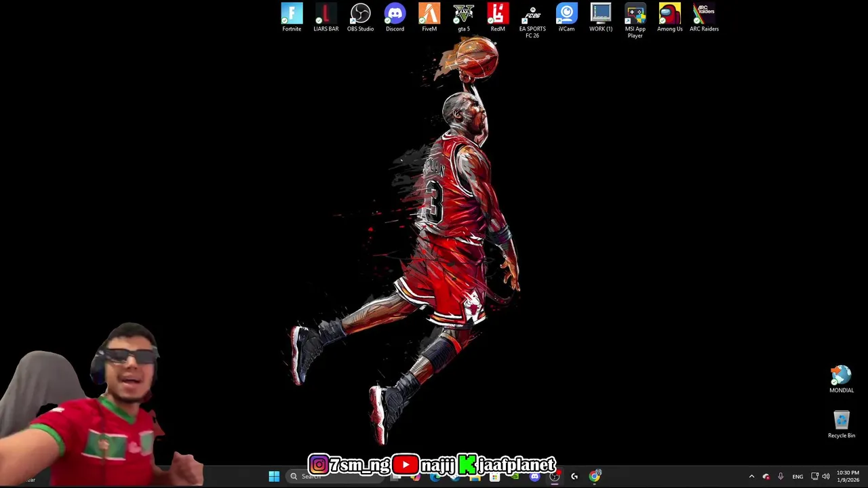Open Logitech G HUB taskbar icon
The height and width of the screenshot is (488, 868).
point(574,476)
